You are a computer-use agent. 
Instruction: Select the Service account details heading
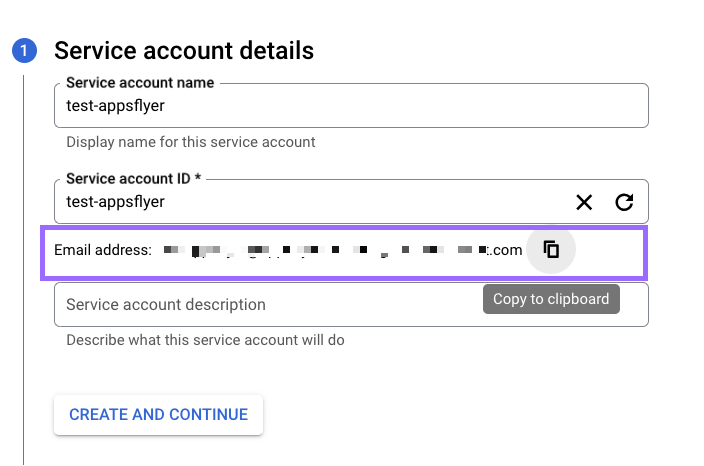(x=184, y=50)
